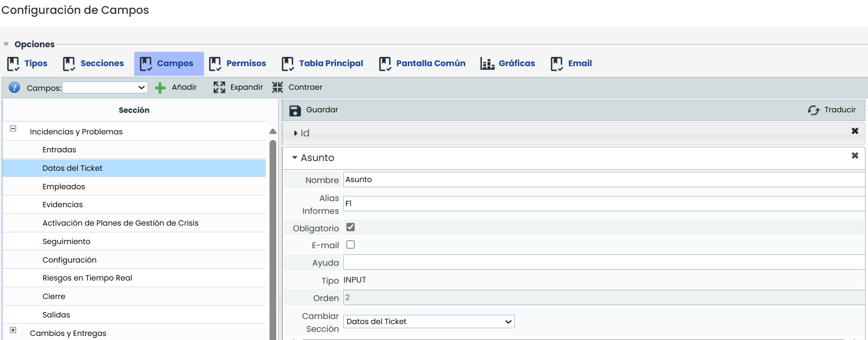Viewport: 868px width, 340px height.
Task: Select the Evidencias section
Action: click(x=63, y=205)
